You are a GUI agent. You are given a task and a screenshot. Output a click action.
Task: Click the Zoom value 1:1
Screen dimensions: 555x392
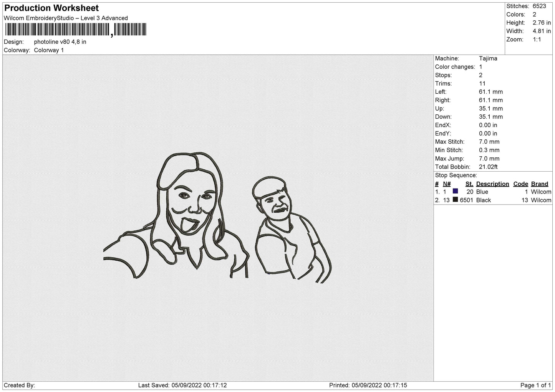pos(537,40)
